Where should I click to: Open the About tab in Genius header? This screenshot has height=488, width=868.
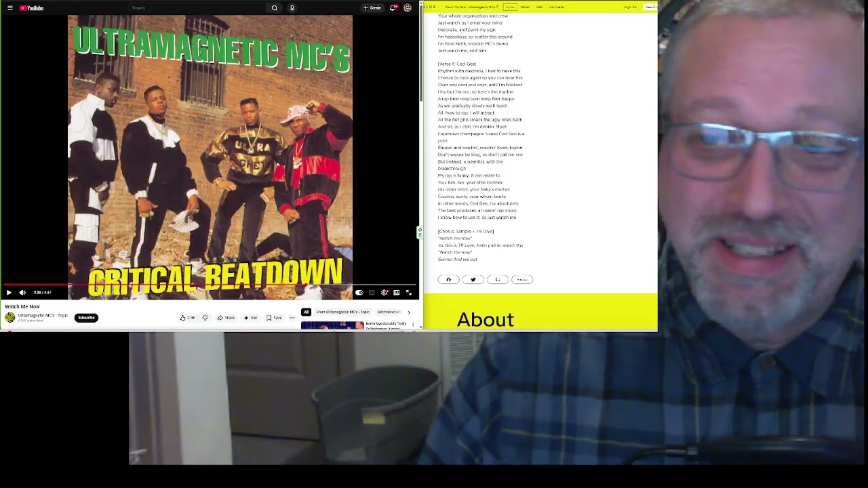[x=525, y=7]
